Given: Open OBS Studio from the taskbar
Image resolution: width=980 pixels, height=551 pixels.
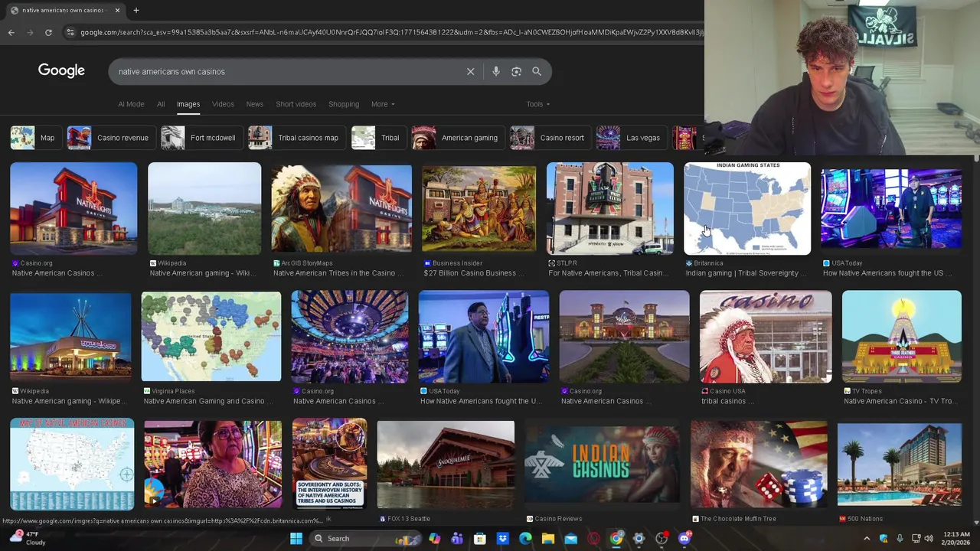Looking at the screenshot, I should (x=661, y=538).
